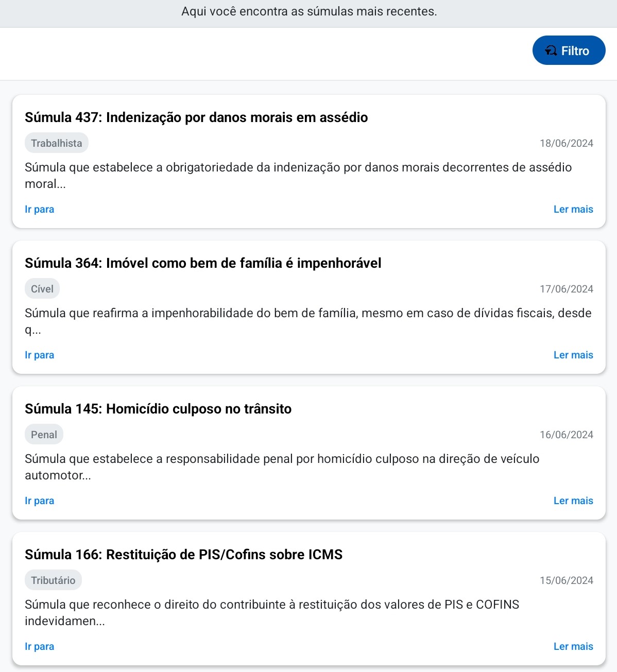
Task: Click "Ler mais" on Súmula 437 card
Action: [573, 210]
